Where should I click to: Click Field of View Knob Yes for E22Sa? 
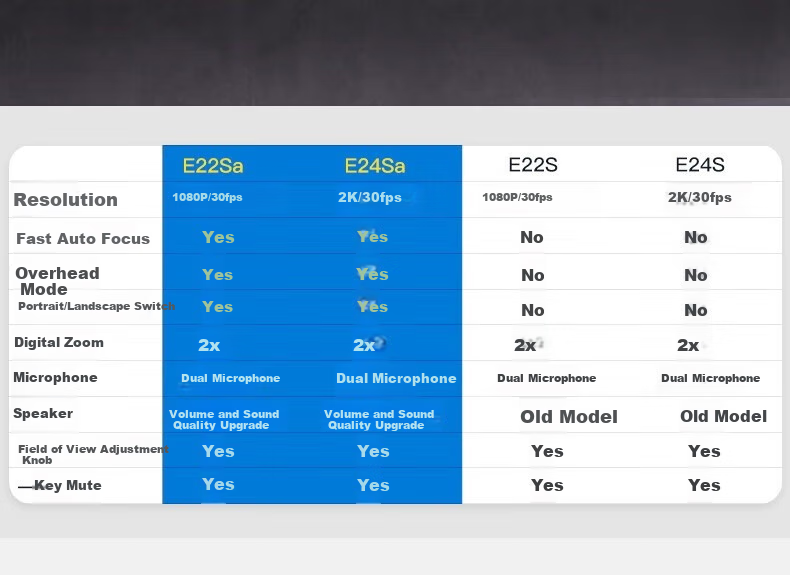(x=218, y=451)
